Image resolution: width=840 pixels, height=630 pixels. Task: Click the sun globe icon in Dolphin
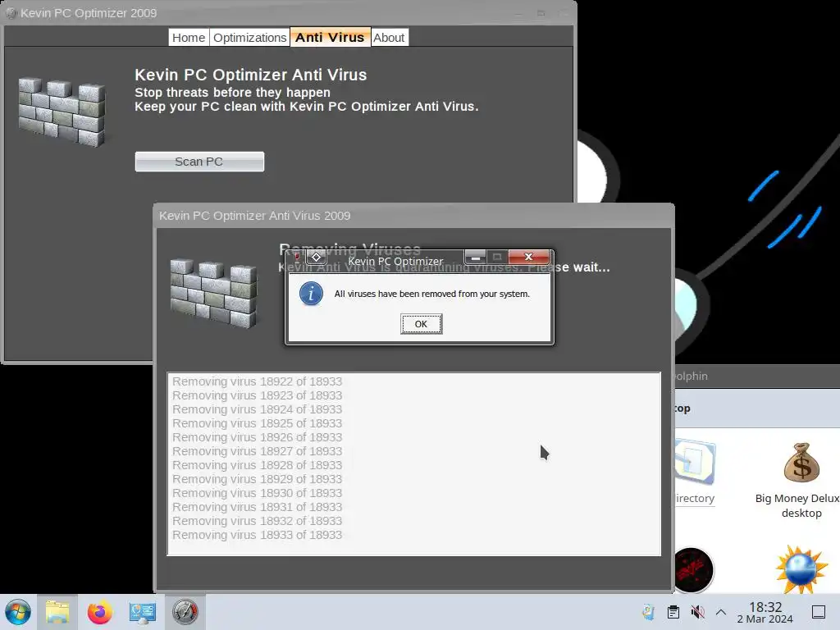pos(801,569)
